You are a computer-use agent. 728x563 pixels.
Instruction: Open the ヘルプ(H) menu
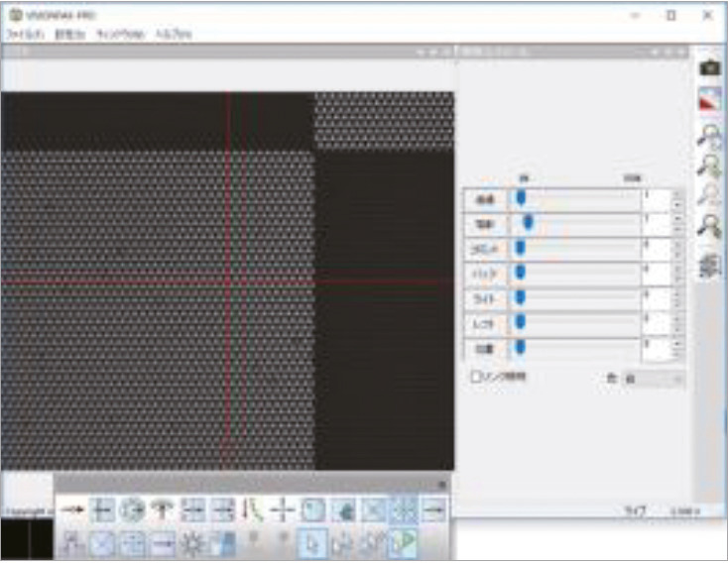coord(174,35)
